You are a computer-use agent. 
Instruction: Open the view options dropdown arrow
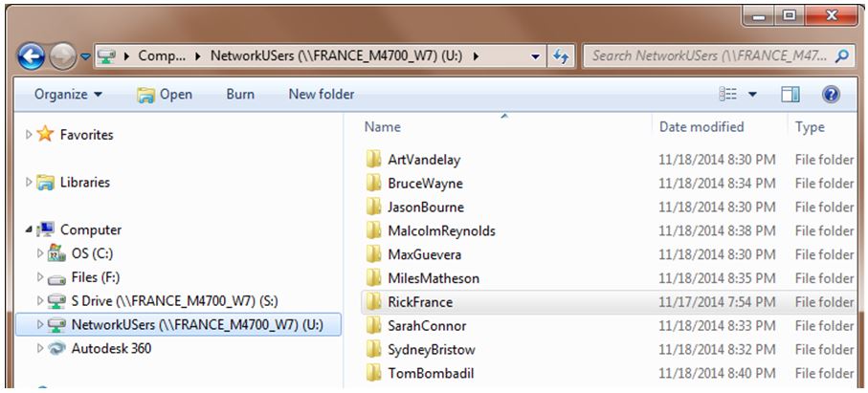(x=752, y=94)
